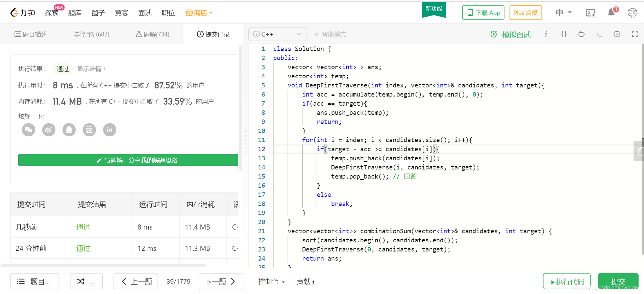
Task: Submit solution with 提交
Action: tap(618, 281)
